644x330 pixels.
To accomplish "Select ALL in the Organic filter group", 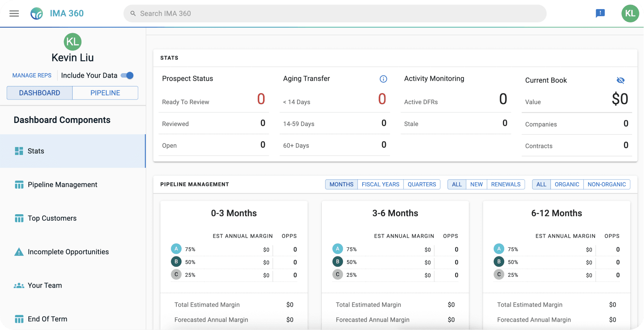I will point(541,184).
